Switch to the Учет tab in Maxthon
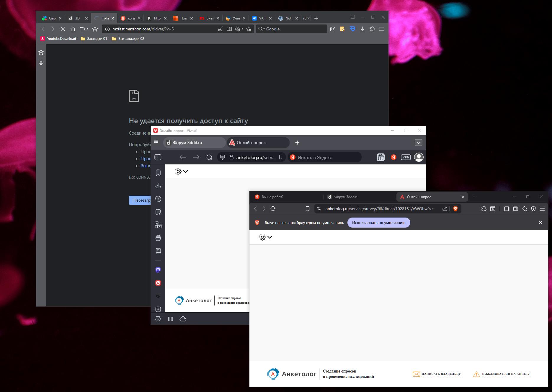Viewport: 552px width, 392px height. point(236,18)
